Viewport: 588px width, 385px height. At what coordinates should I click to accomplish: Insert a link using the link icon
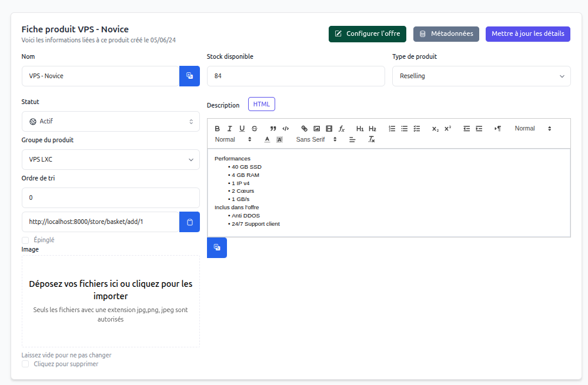pos(304,129)
